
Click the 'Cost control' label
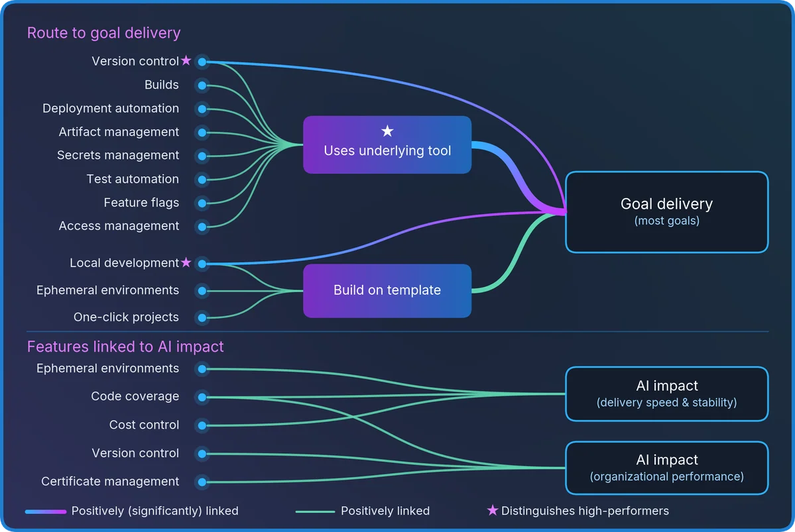(144, 425)
